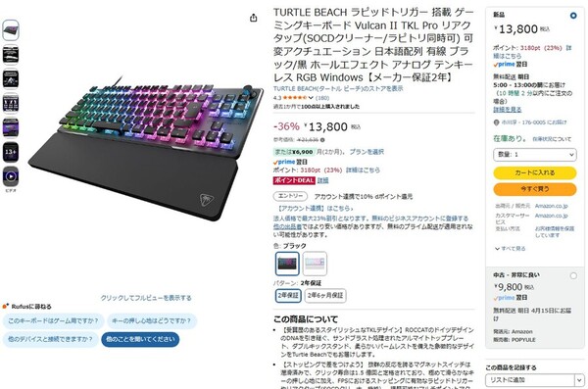
Task: Open the 13+ more images thumbnail
Action: tap(11, 152)
